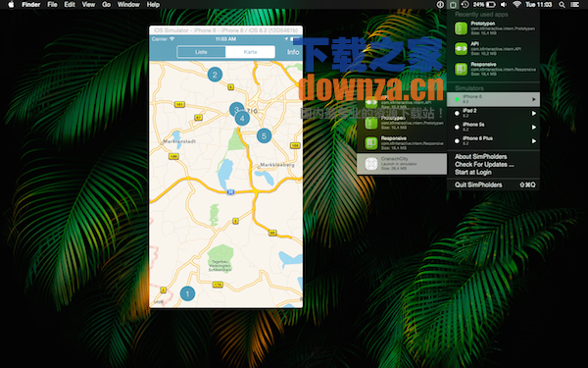
Task: Expand the iPad 2 simulator submenu arrow
Action: point(534,113)
